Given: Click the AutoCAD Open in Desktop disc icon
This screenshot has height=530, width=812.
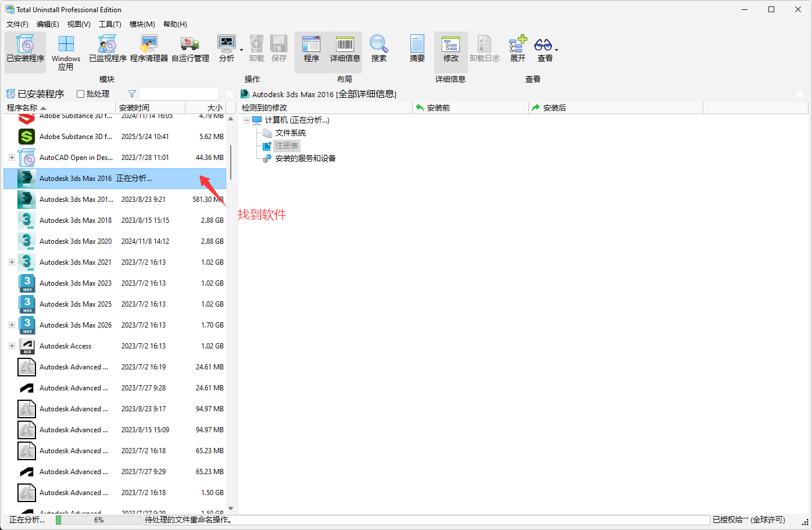Looking at the screenshot, I should [x=27, y=158].
